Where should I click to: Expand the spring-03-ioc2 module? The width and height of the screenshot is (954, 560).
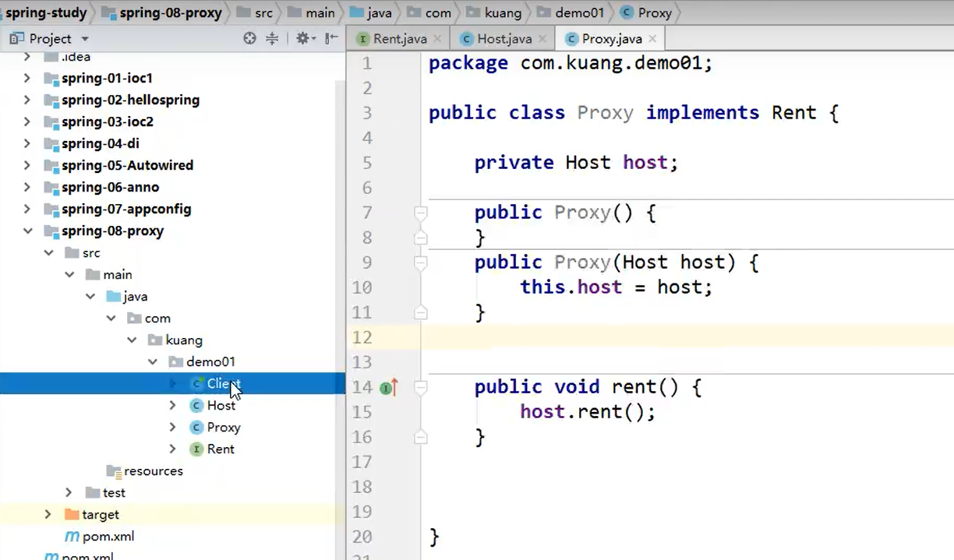coord(27,122)
